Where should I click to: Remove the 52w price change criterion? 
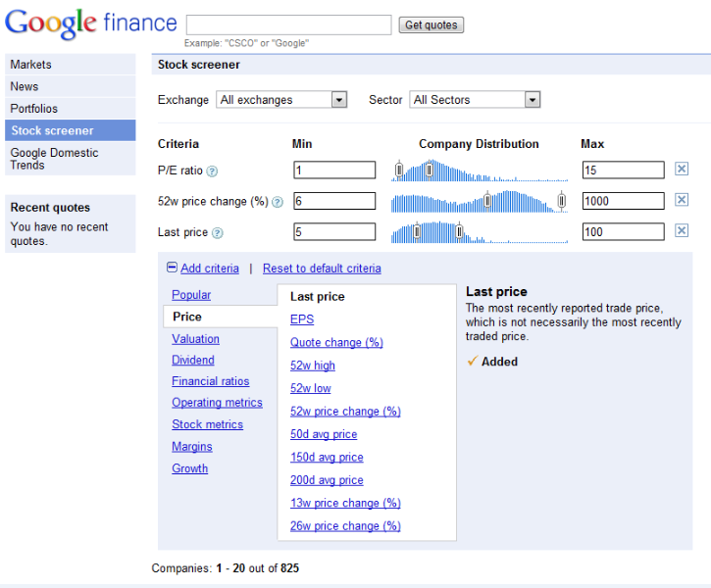[681, 200]
